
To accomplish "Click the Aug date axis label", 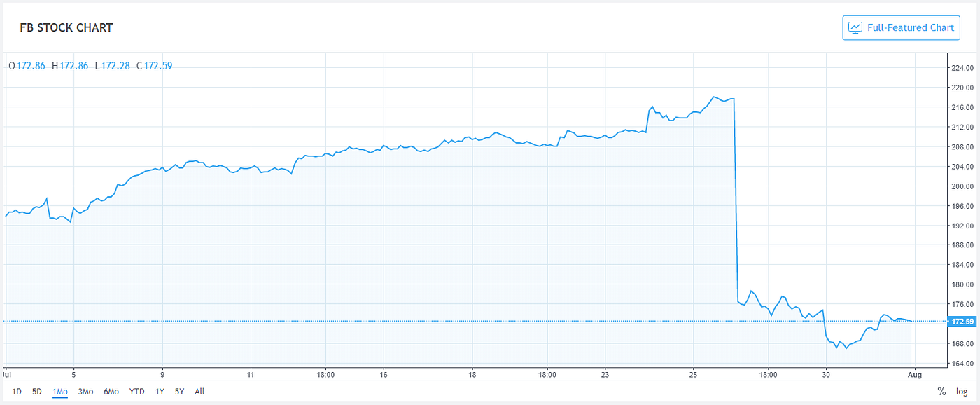I will click(916, 374).
